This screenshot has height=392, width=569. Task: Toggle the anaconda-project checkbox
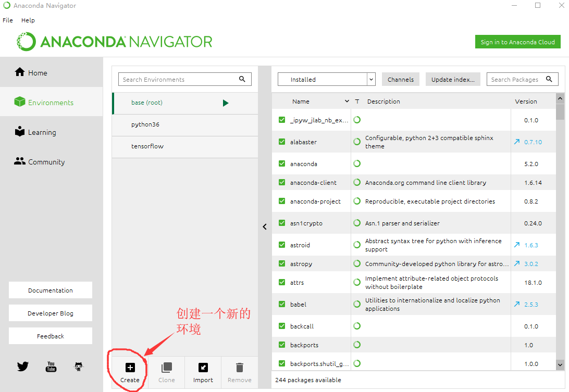pos(282,201)
